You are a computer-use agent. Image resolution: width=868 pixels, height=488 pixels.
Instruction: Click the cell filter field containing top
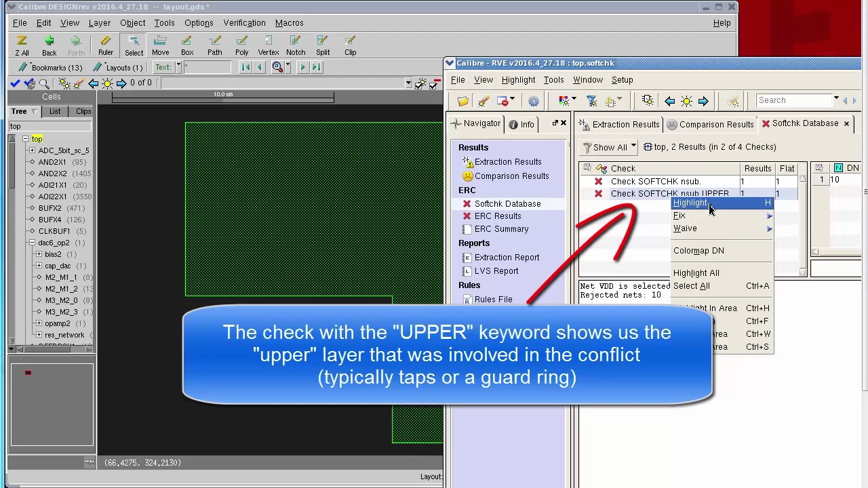[x=50, y=127]
